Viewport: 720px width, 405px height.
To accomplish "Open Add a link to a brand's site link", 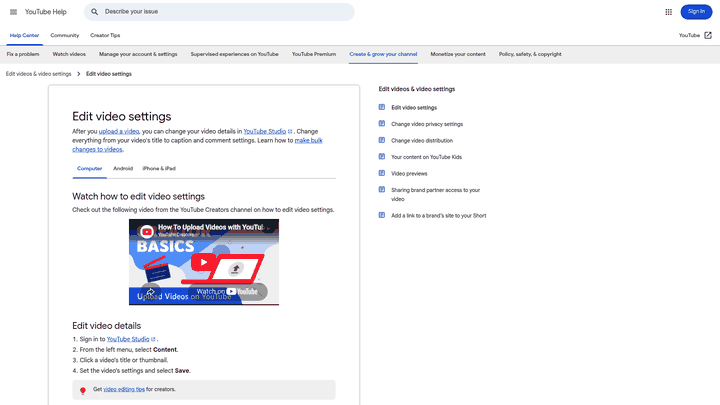I will point(439,215).
